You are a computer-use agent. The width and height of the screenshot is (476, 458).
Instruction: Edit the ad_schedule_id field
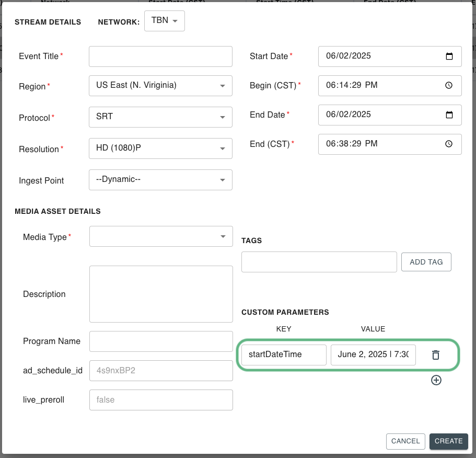(x=161, y=371)
